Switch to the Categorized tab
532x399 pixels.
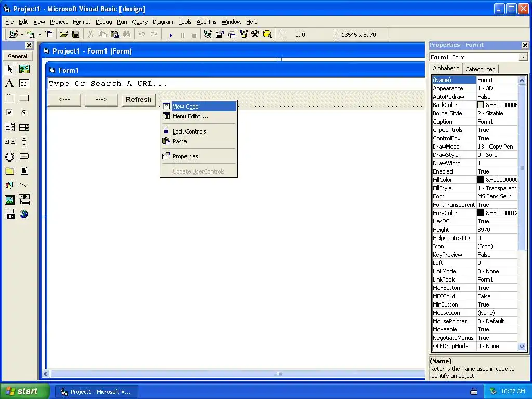tap(480, 69)
